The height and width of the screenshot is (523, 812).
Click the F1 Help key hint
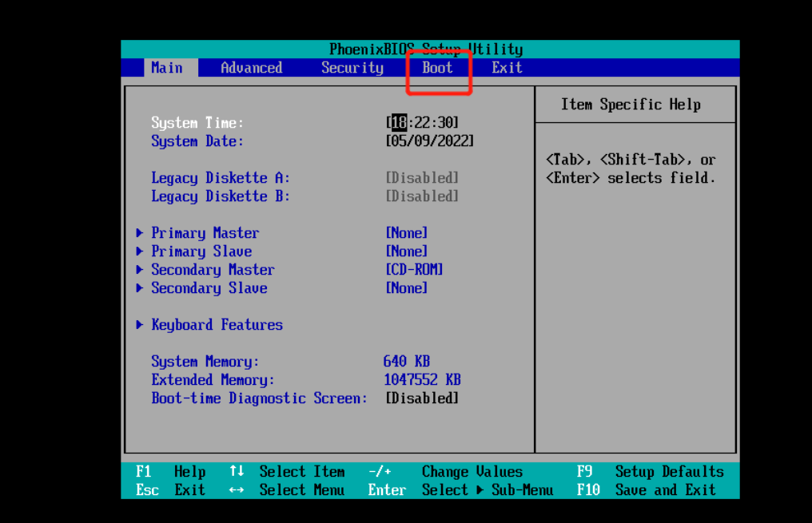coord(171,472)
